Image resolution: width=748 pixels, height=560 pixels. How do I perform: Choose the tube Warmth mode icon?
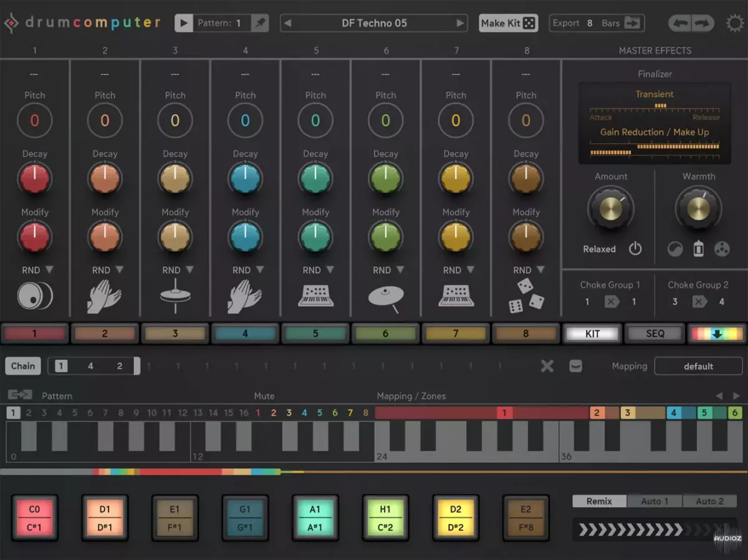click(699, 249)
